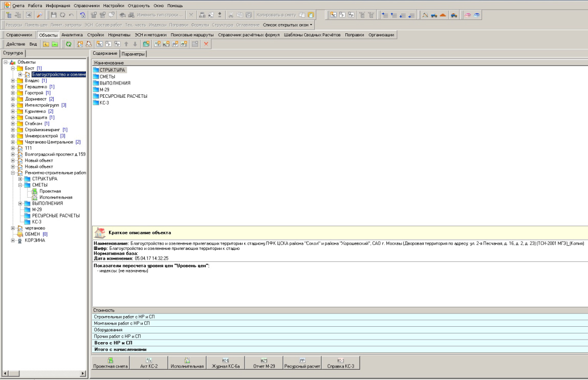Switch to the Параметры tab
This screenshot has width=588, height=380.
point(134,54)
